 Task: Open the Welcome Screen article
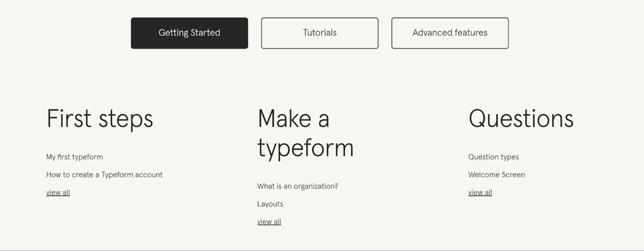click(x=497, y=175)
